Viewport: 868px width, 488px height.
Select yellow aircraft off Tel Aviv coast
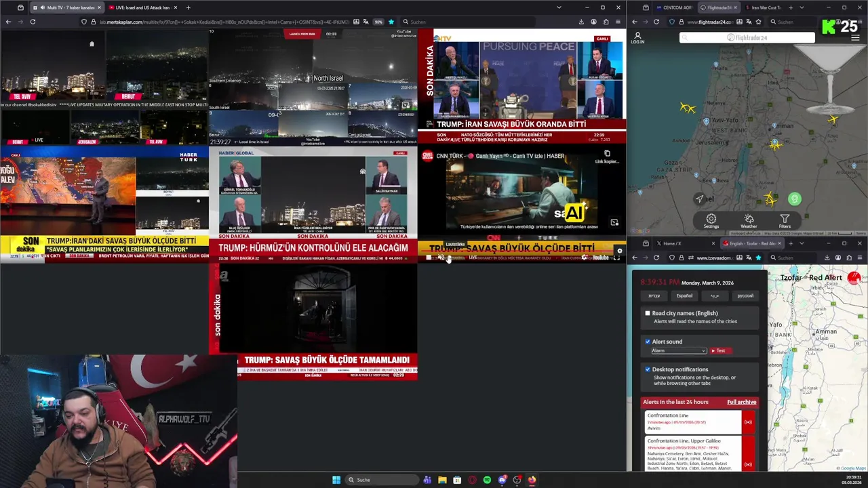[x=688, y=108]
